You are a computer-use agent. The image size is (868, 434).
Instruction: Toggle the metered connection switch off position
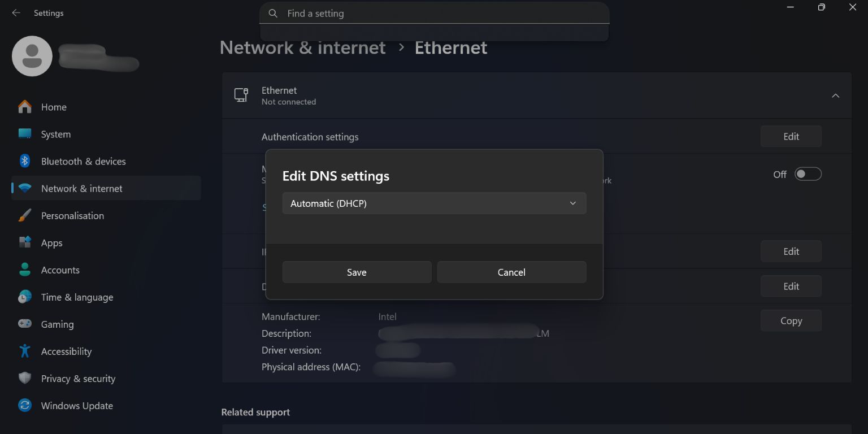tap(808, 173)
